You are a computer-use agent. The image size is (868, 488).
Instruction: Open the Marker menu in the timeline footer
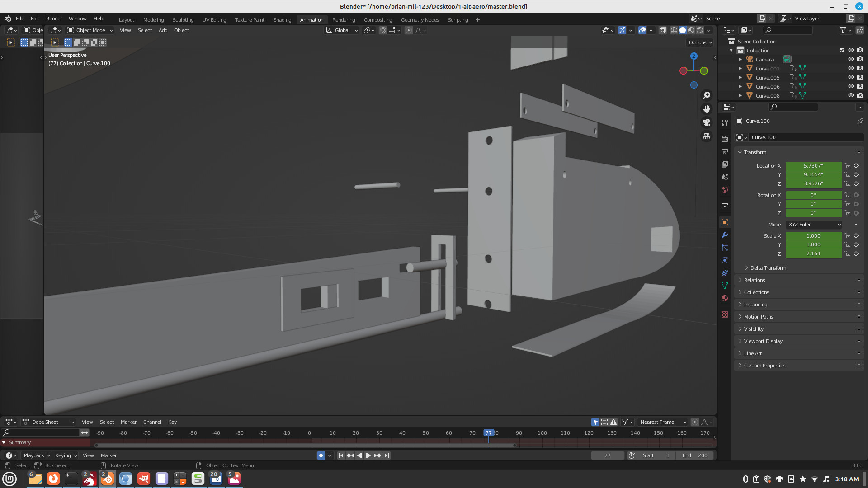point(108,455)
